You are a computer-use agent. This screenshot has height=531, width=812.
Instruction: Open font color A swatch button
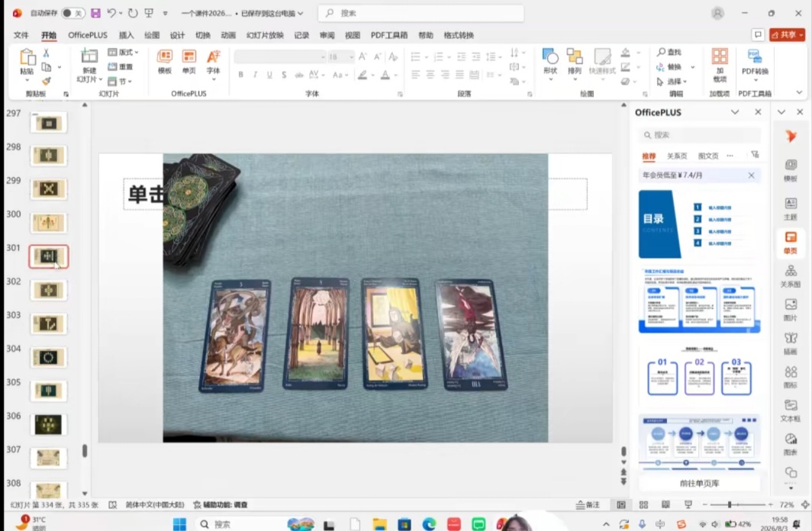point(385,75)
